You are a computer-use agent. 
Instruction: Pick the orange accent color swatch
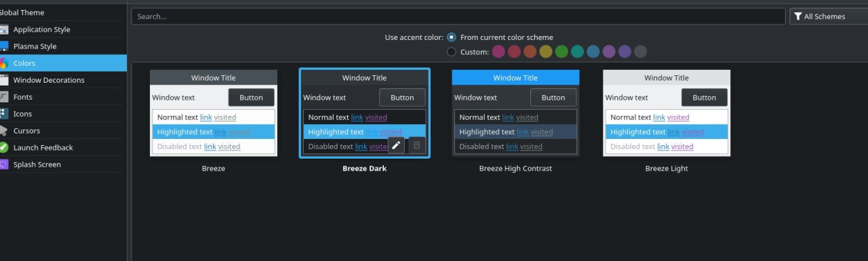(x=530, y=52)
